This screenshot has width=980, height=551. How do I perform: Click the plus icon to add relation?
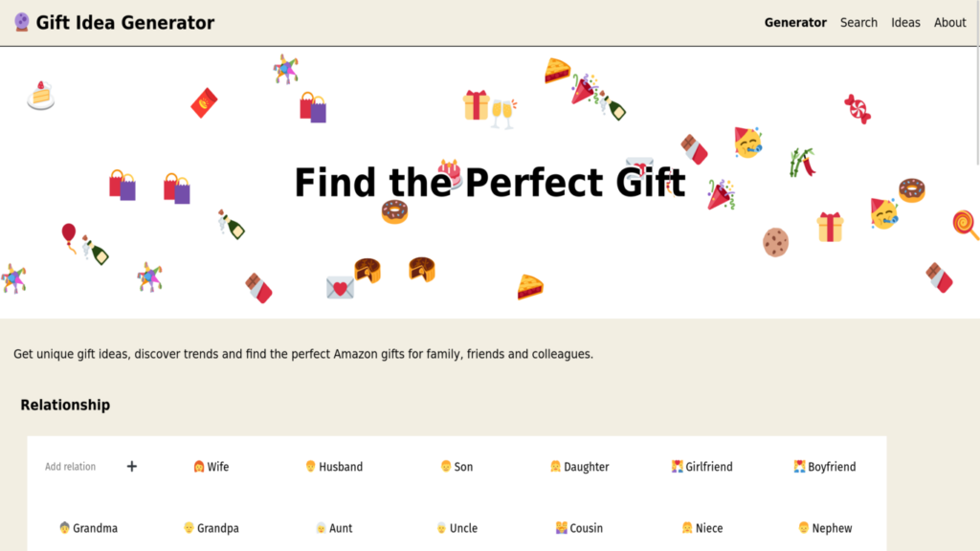coord(132,467)
